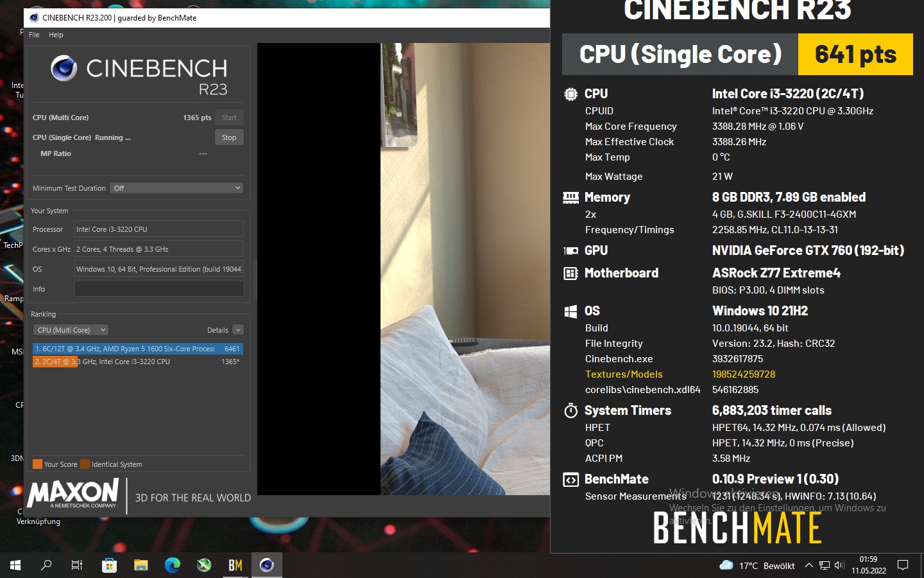924x578 pixels.
Task: Click the 641 pts score badge
Action: point(855,55)
